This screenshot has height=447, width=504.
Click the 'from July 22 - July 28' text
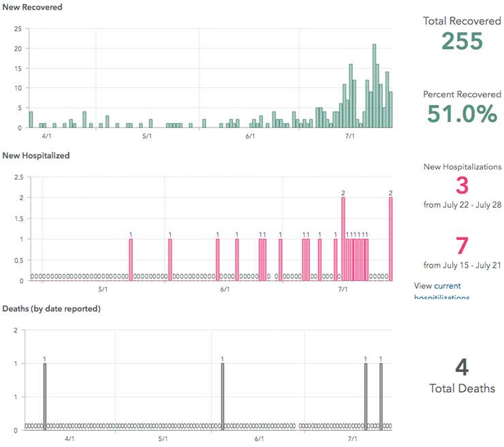462,204
